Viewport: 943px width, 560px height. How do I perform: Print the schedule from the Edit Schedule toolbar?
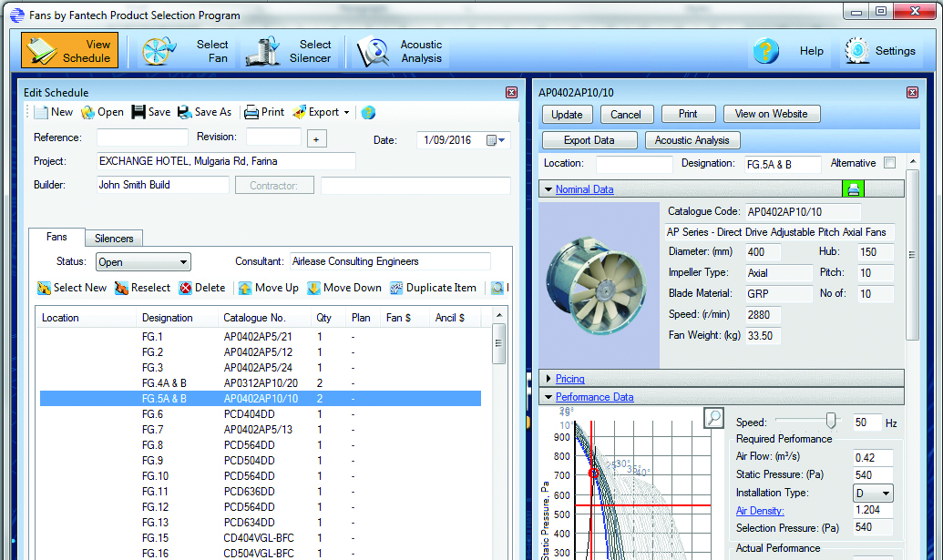click(264, 112)
